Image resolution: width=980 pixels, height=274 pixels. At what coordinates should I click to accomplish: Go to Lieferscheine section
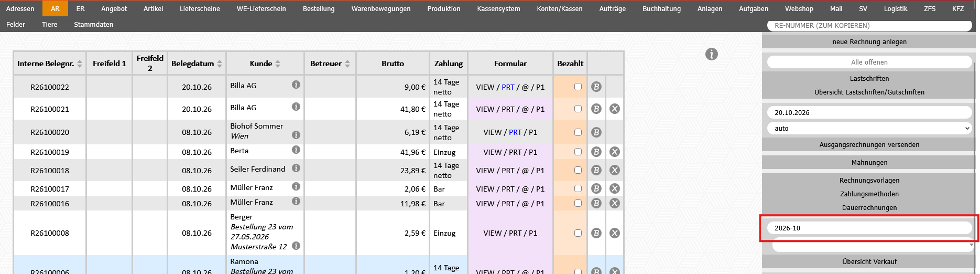coord(200,8)
